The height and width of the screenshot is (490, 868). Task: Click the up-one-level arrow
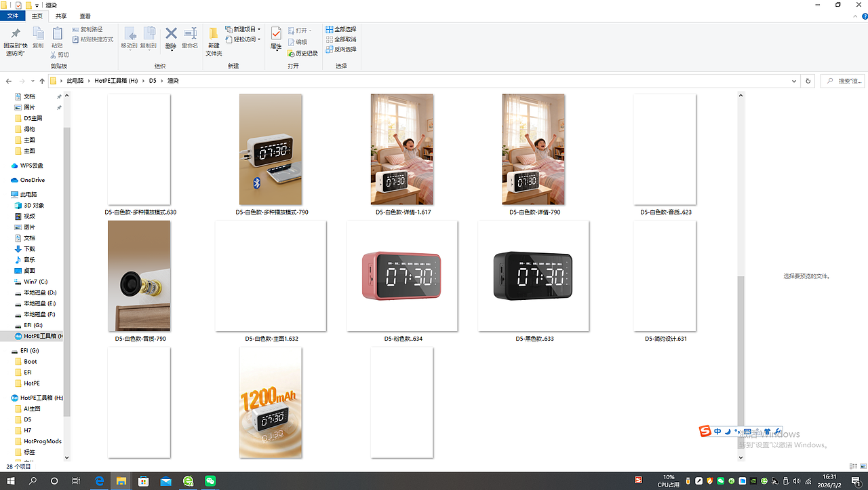click(x=42, y=81)
